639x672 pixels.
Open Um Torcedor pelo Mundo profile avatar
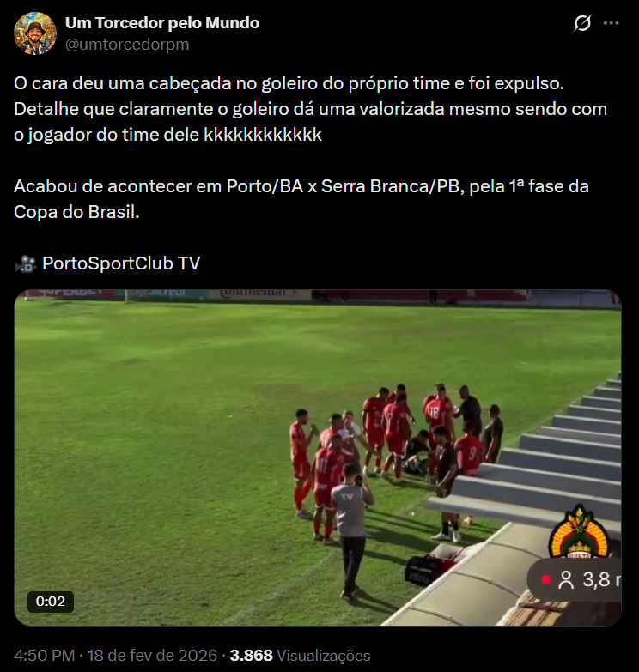[35, 33]
